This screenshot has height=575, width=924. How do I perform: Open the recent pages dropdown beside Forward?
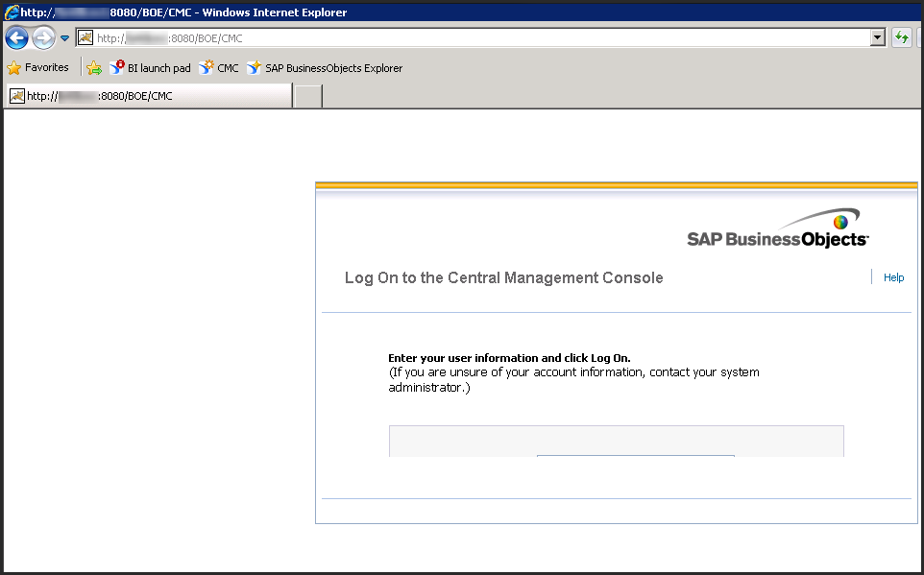64,38
